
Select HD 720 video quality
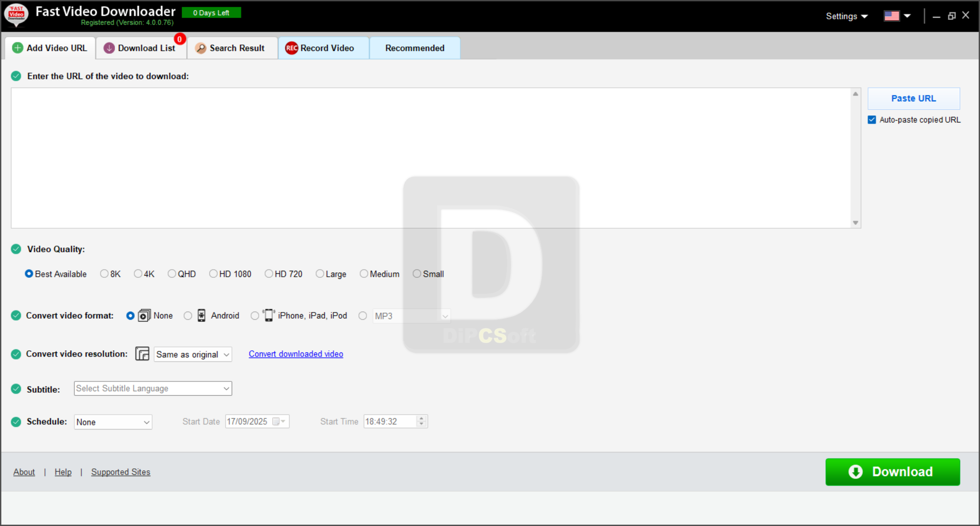(269, 274)
